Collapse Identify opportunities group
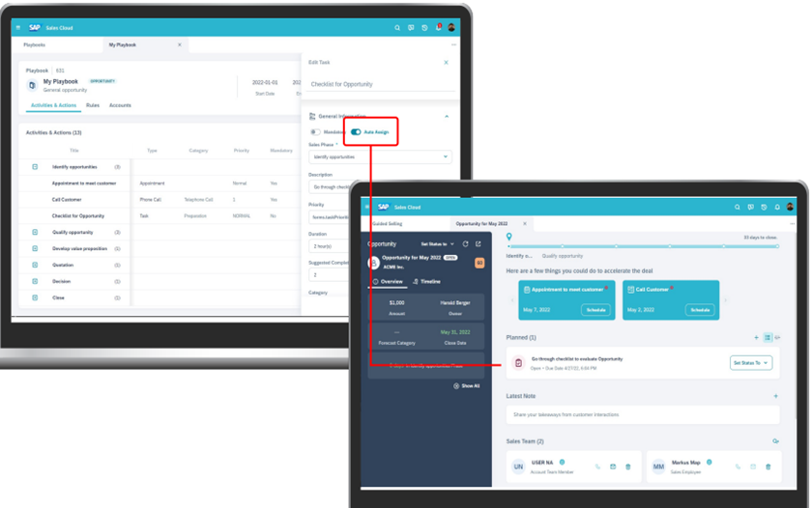The width and height of the screenshot is (812, 508). point(35,166)
